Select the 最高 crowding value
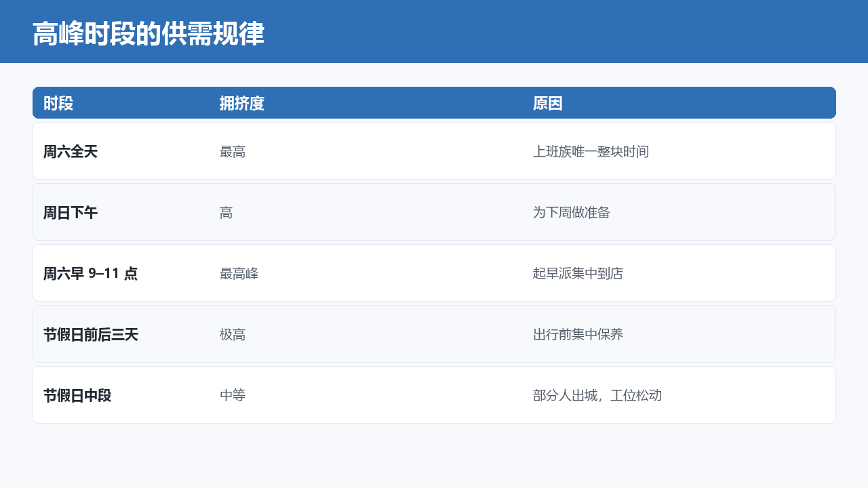Image resolution: width=868 pixels, height=488 pixels. pos(233,152)
